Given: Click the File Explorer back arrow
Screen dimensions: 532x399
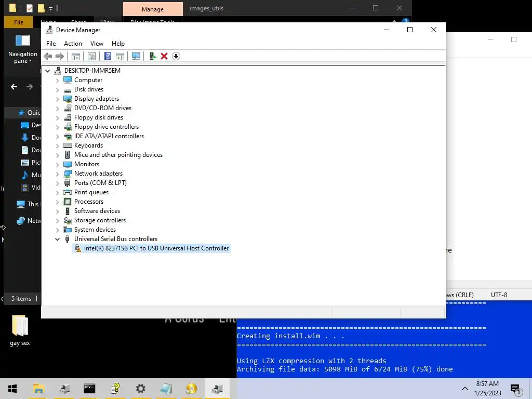Looking at the screenshot, I should click(x=14, y=87).
